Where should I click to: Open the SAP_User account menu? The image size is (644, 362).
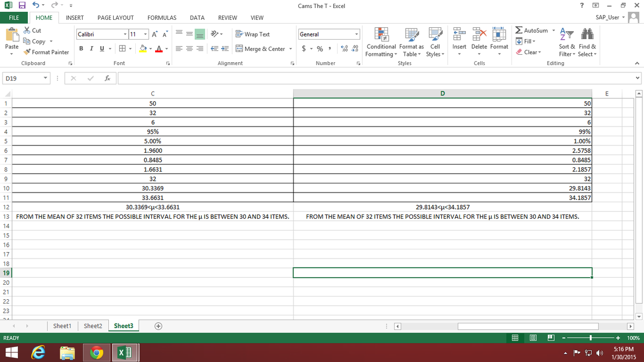[610, 18]
